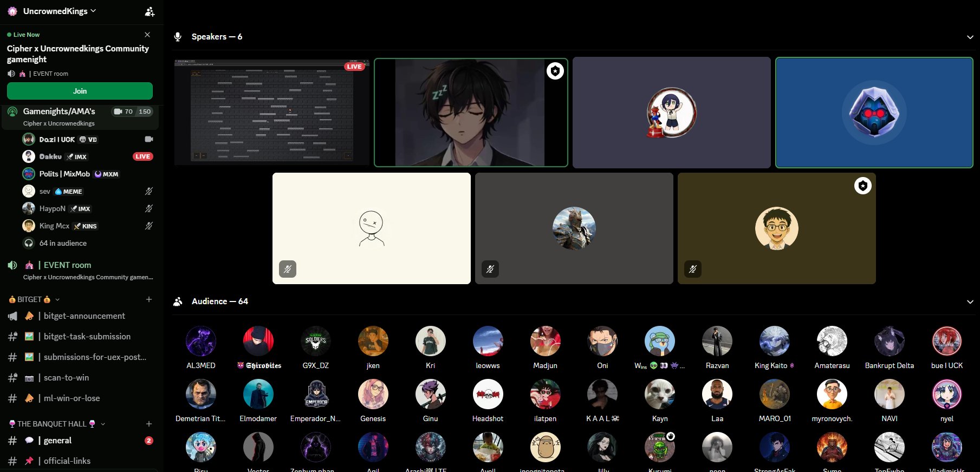This screenshot has height=472, width=980.
Task: Select the blue hooded mask speaker tile
Action: tap(874, 113)
